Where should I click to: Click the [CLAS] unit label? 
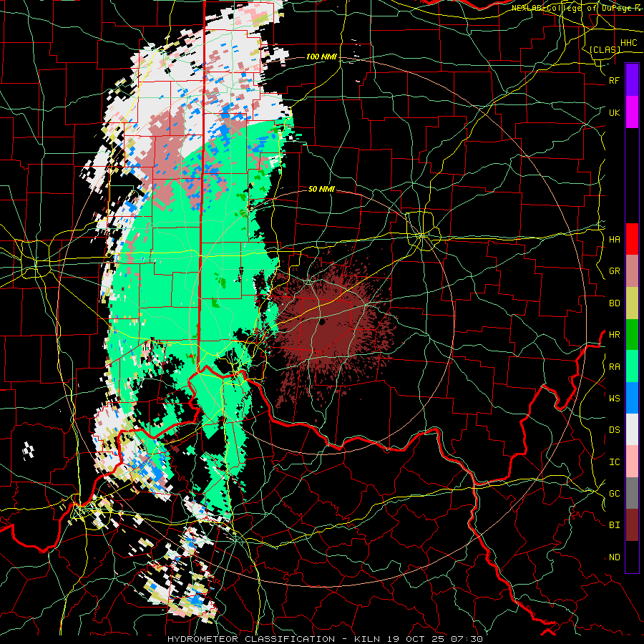tap(605, 49)
